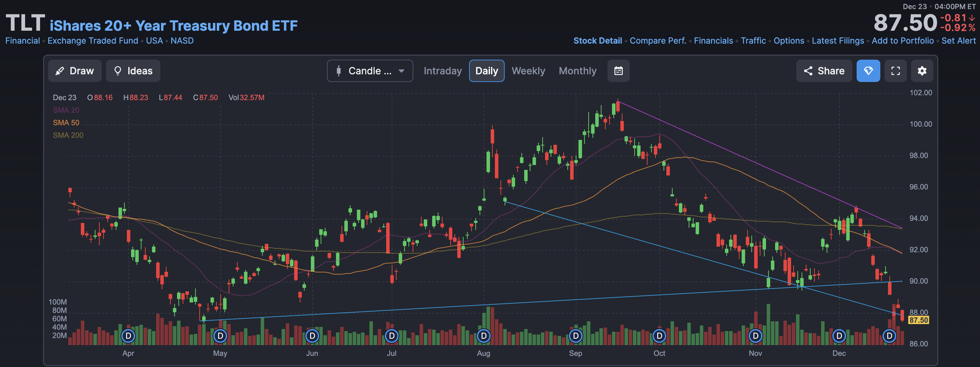980x367 pixels.
Task: Open the NASD exchange link
Action: 182,41
